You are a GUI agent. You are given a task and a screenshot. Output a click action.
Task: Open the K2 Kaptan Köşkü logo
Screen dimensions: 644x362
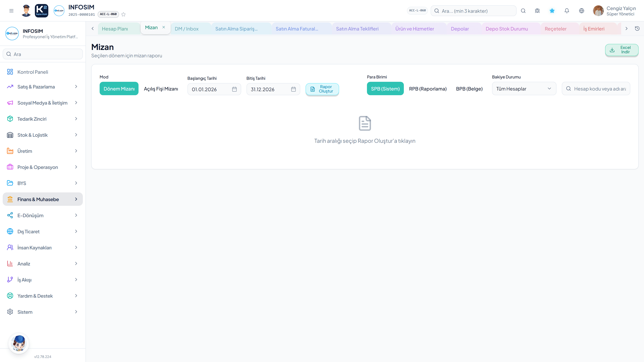41,11
